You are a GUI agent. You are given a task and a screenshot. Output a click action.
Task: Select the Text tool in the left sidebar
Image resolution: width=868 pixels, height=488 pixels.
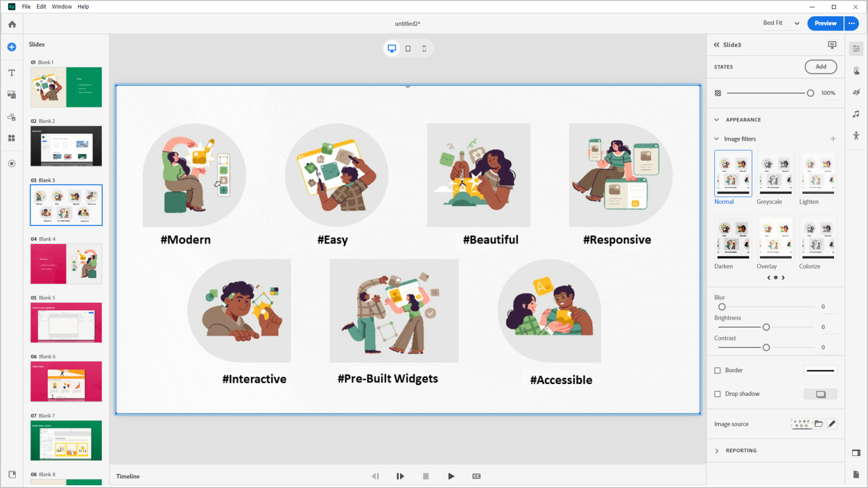point(11,72)
